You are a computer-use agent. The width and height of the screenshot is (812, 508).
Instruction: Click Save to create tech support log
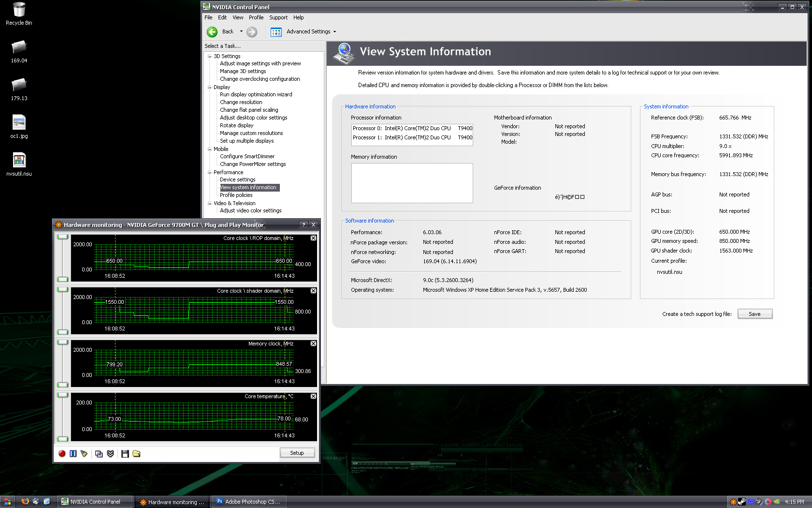(754, 314)
